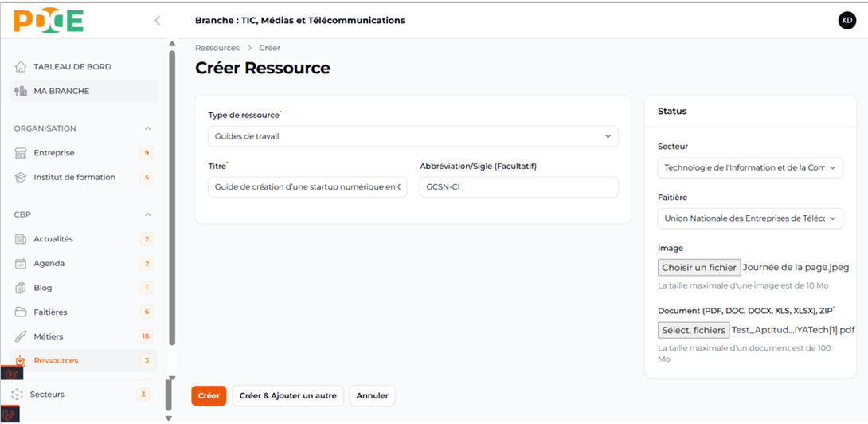Viewport: 868px width, 424px height.
Task: Open the KD user avatar menu
Action: [847, 21]
